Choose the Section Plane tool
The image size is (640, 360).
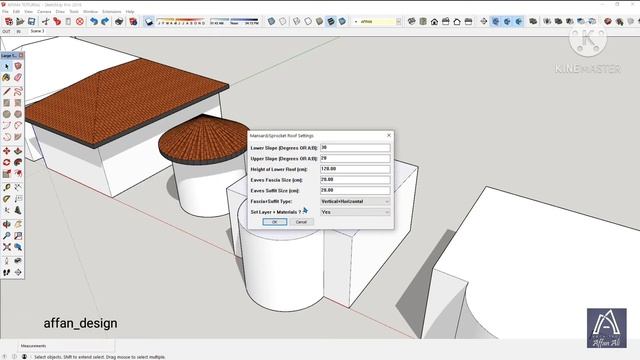[x=18, y=272]
